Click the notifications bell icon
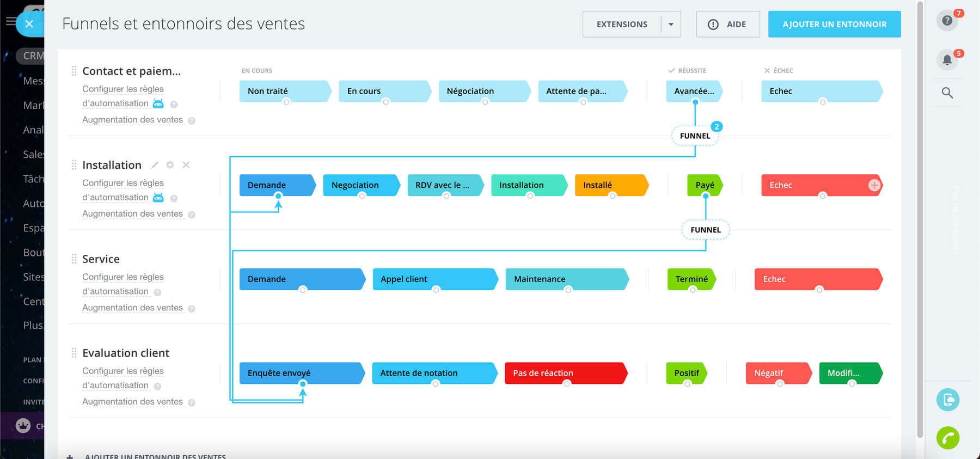980x459 pixels. tap(947, 60)
